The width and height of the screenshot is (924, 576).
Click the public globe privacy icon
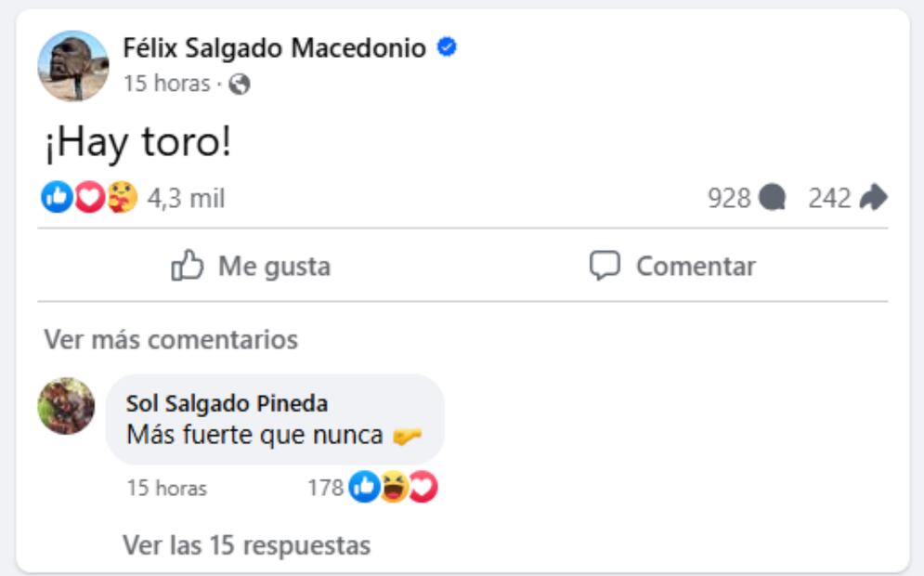(x=239, y=85)
